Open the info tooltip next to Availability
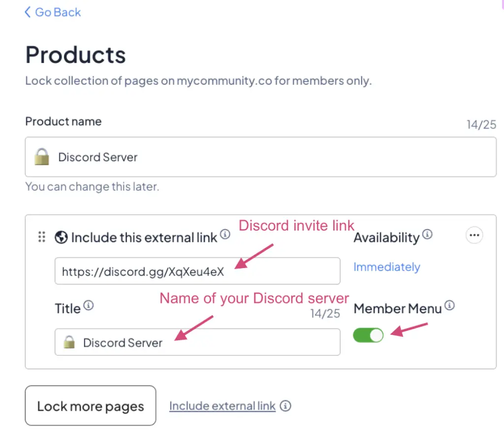Image resolution: width=504 pixels, height=437 pixels. 427,234
